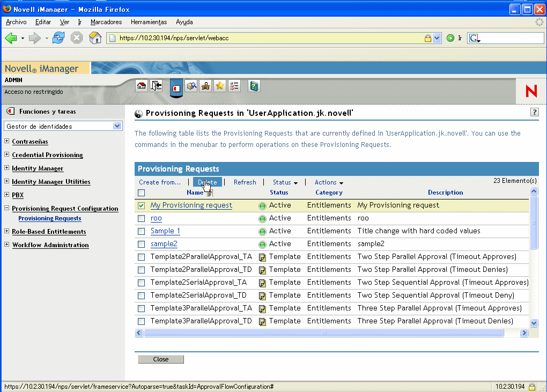Click the Exit door icon in iManager toolbar
The height and width of the screenshot is (392, 547).
[156, 86]
